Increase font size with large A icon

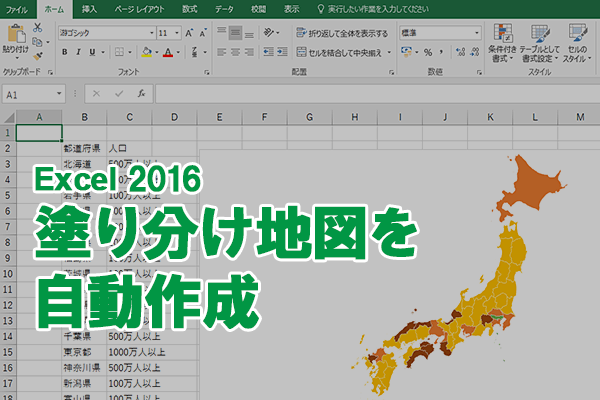(189, 33)
